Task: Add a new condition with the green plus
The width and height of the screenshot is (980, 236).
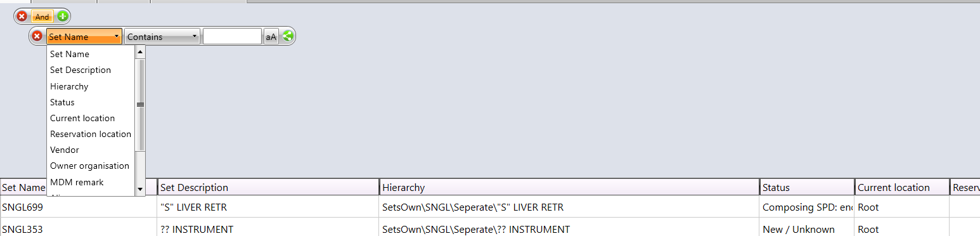Action: (x=62, y=16)
